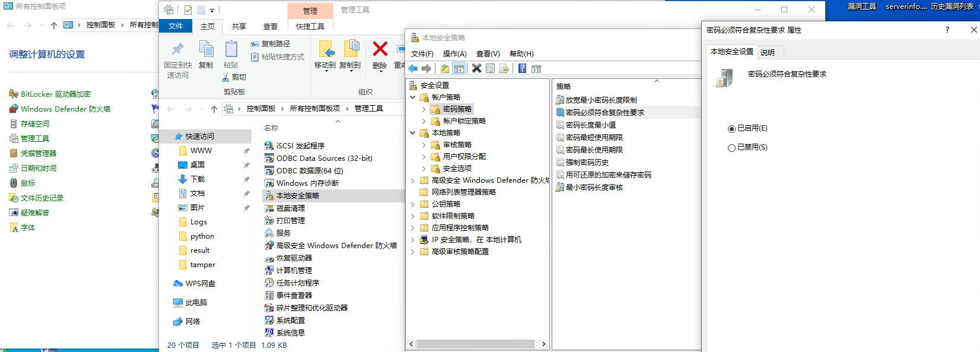Screen dimensions: 980x352
Task: Switch to the 说明 tab in properties dialog
Action: (x=768, y=52)
